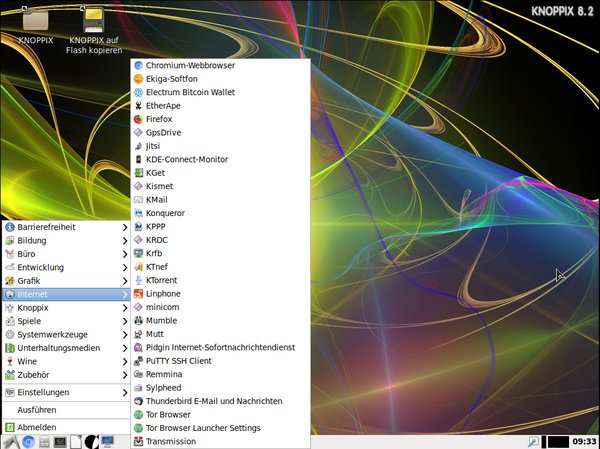The height and width of the screenshot is (449, 600).
Task: Launch Chromium-Webbrowser from the Internet submenu
Action: 220,65
